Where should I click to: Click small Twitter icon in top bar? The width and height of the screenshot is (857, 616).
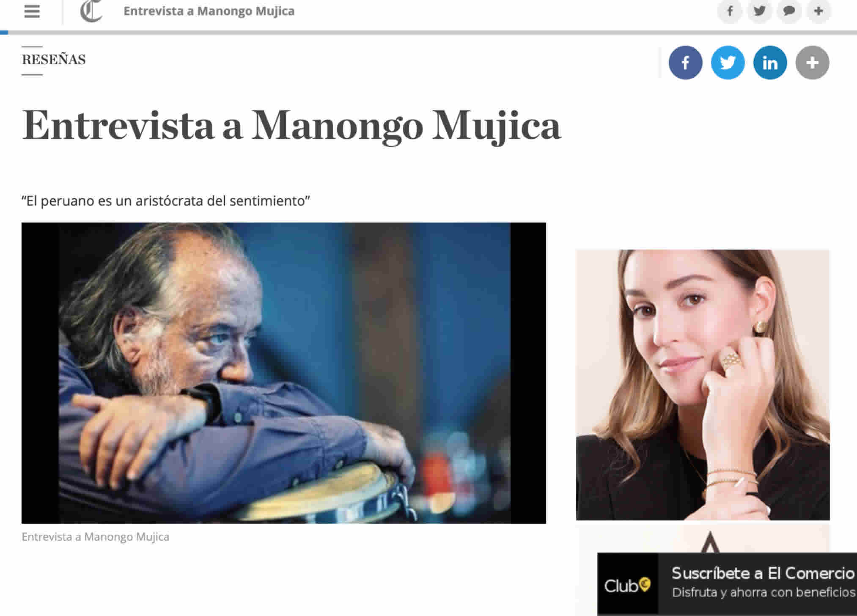[759, 11]
